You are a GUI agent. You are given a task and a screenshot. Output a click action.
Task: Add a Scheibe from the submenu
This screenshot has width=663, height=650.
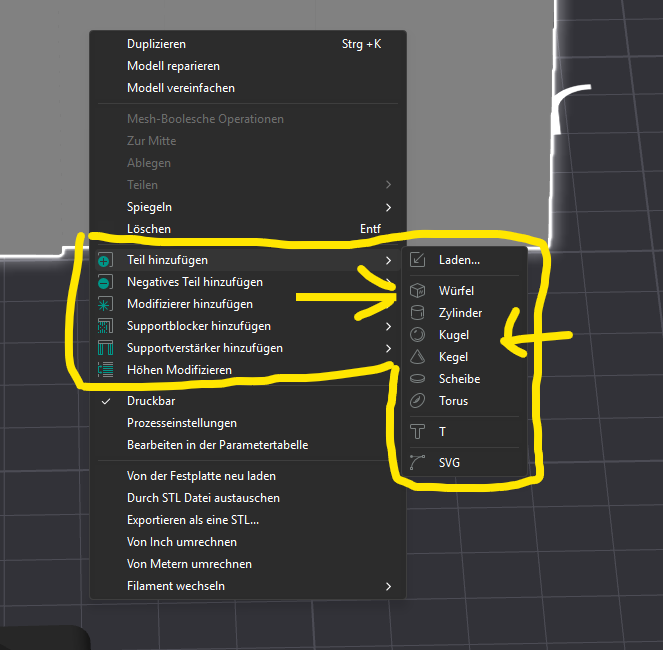(x=464, y=378)
